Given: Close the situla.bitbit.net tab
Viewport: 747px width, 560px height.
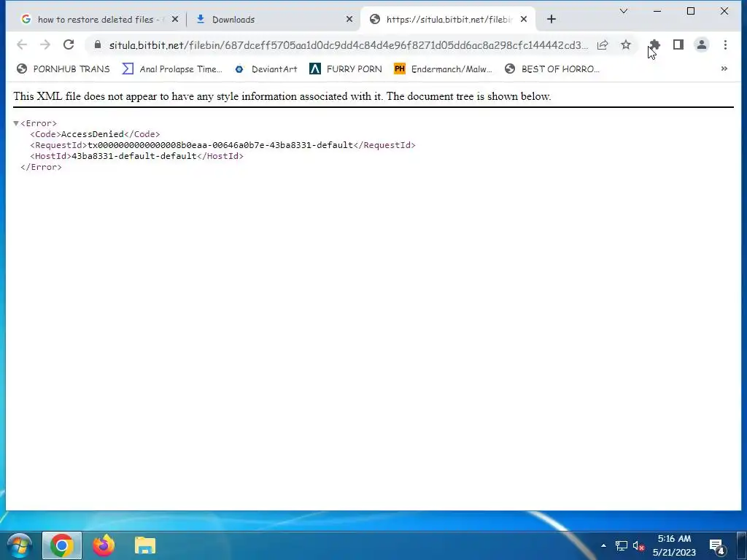Looking at the screenshot, I should coord(524,19).
